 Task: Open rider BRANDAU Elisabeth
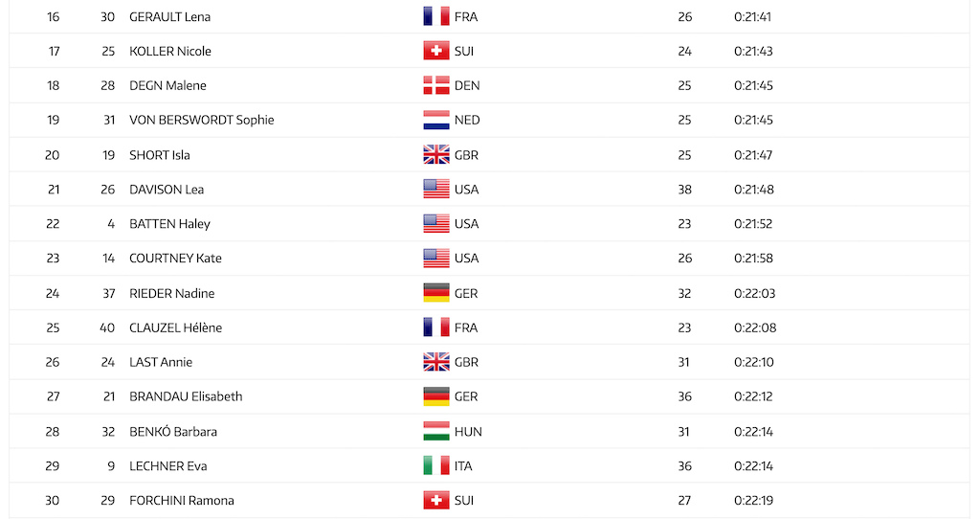(x=186, y=396)
